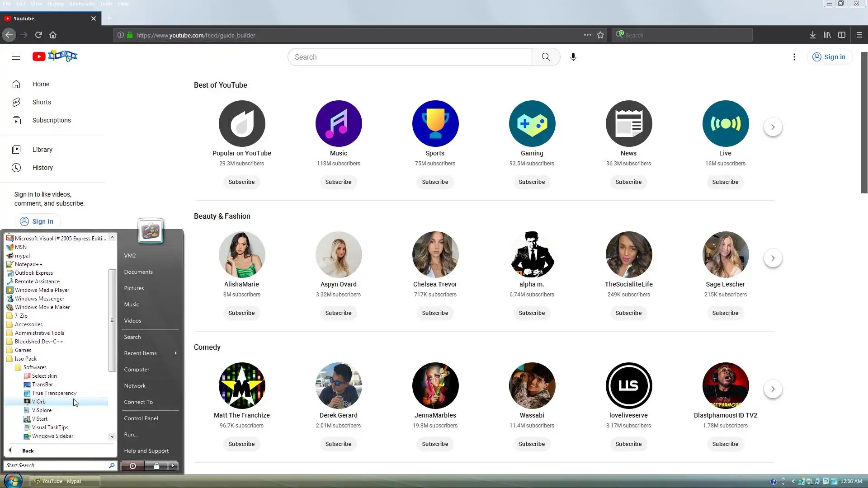Click the microphone voice search icon

click(x=573, y=57)
